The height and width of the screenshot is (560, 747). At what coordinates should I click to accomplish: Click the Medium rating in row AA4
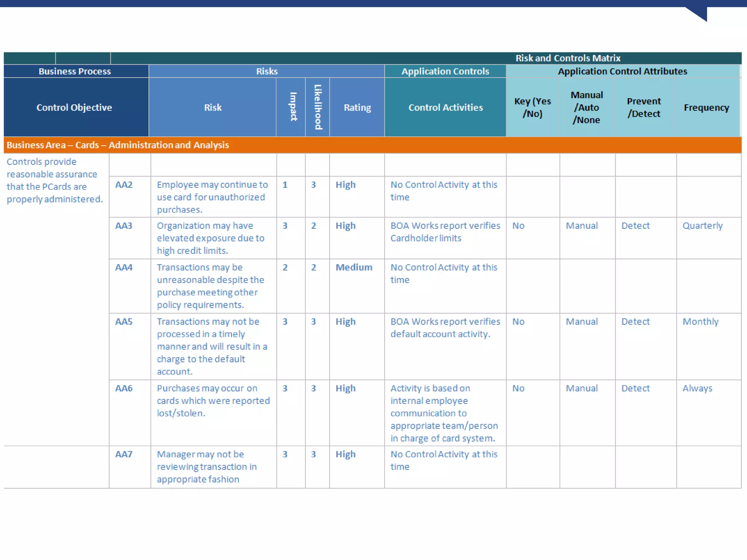point(354,268)
